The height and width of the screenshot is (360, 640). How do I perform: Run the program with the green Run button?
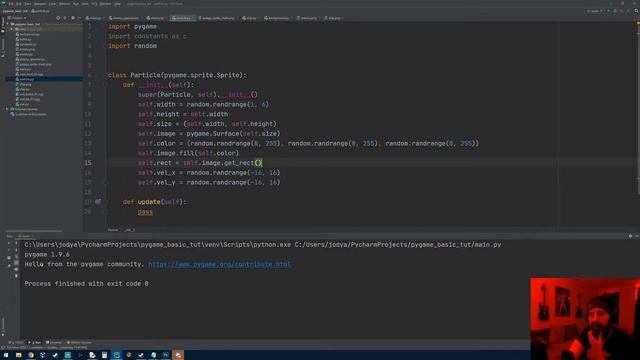coord(609,11)
